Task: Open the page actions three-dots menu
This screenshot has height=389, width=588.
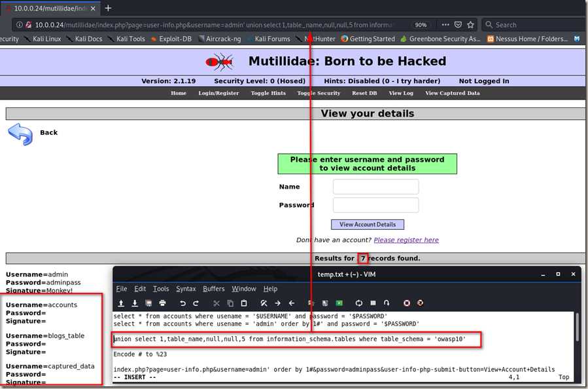Action: [x=445, y=25]
